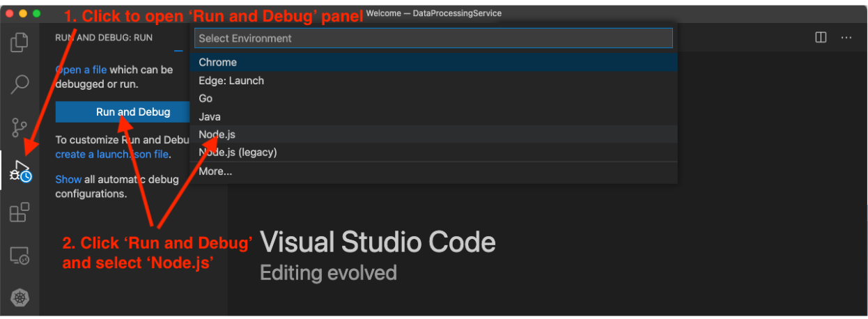Minimize the window with the yellow button
Screen dimensions: 868x319
coord(24,13)
